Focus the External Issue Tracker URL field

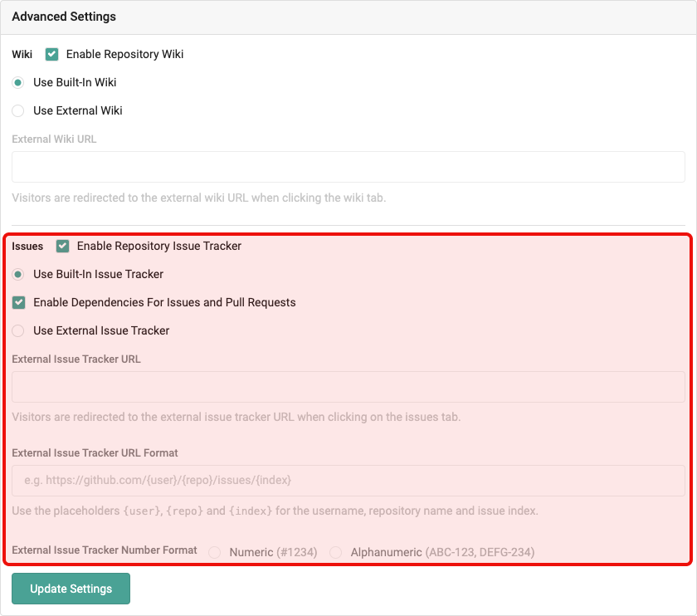coord(348,387)
